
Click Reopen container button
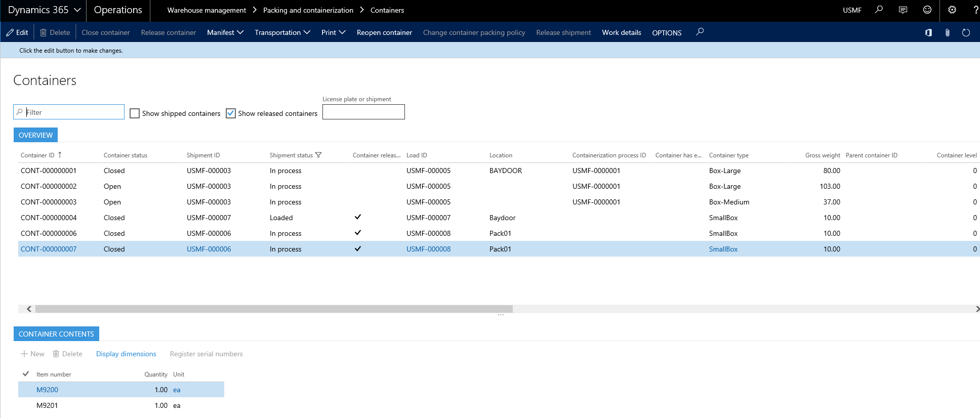tap(384, 32)
